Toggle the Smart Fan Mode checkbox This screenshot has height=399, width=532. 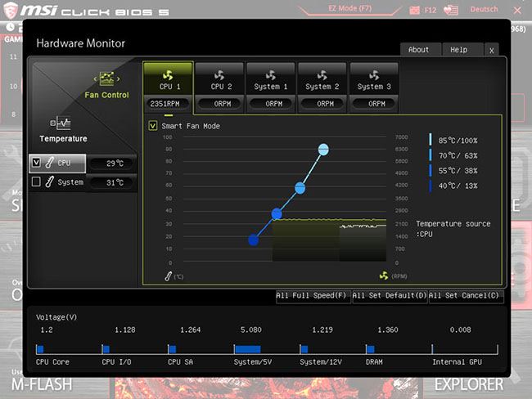tap(153, 126)
